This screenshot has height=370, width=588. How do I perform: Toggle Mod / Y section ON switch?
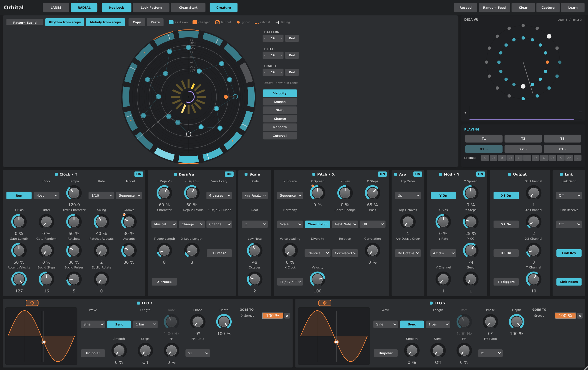480,174
